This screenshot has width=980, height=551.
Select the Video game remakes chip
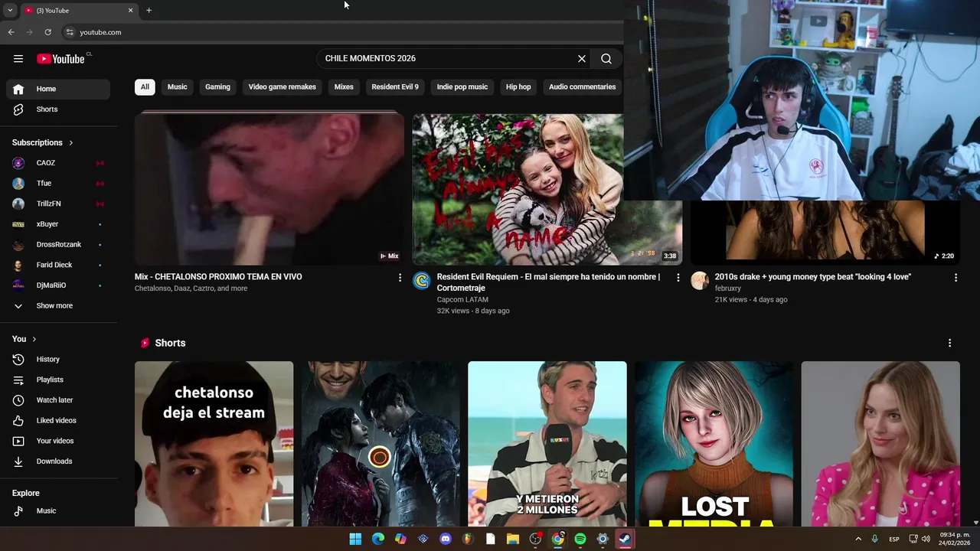click(x=282, y=87)
